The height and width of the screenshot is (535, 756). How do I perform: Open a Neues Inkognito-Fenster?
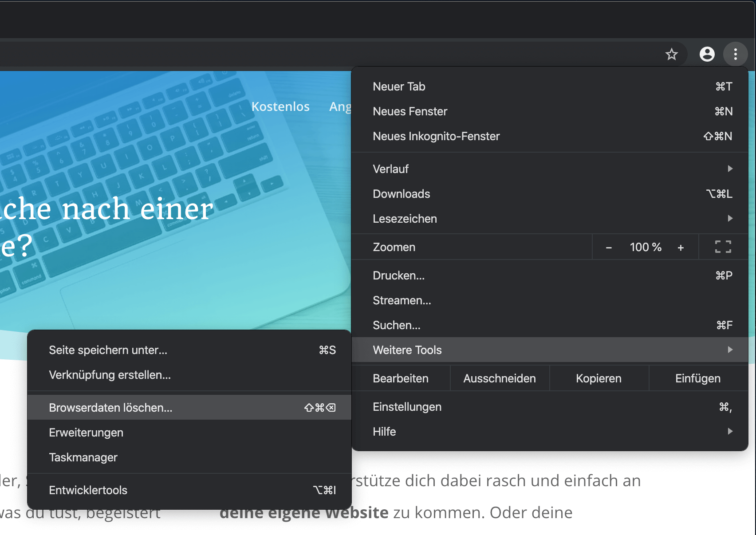click(550, 136)
